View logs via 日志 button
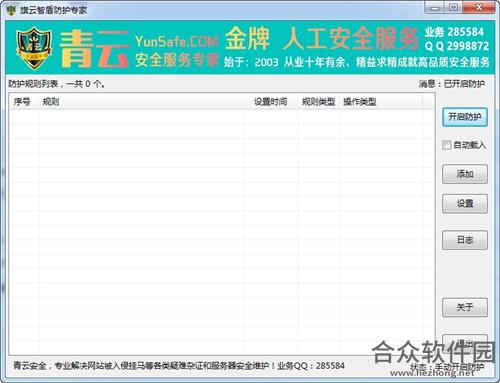 click(x=465, y=240)
